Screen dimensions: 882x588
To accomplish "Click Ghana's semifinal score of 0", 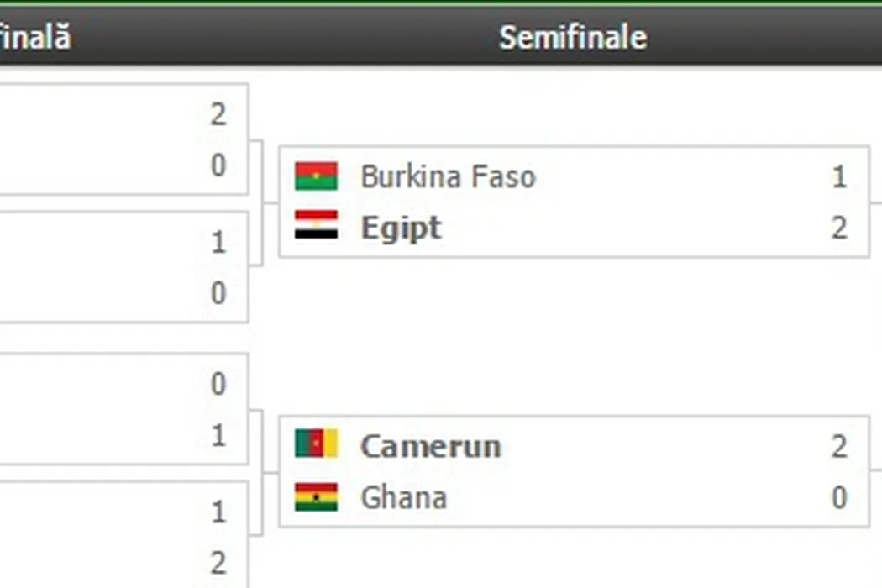I will [838, 497].
